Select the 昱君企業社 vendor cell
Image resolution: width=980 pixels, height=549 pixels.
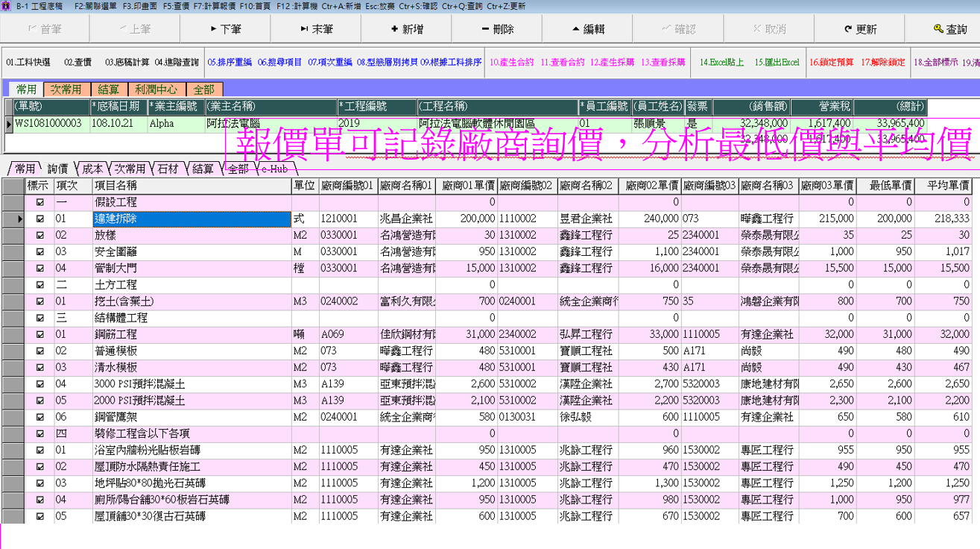click(x=588, y=219)
